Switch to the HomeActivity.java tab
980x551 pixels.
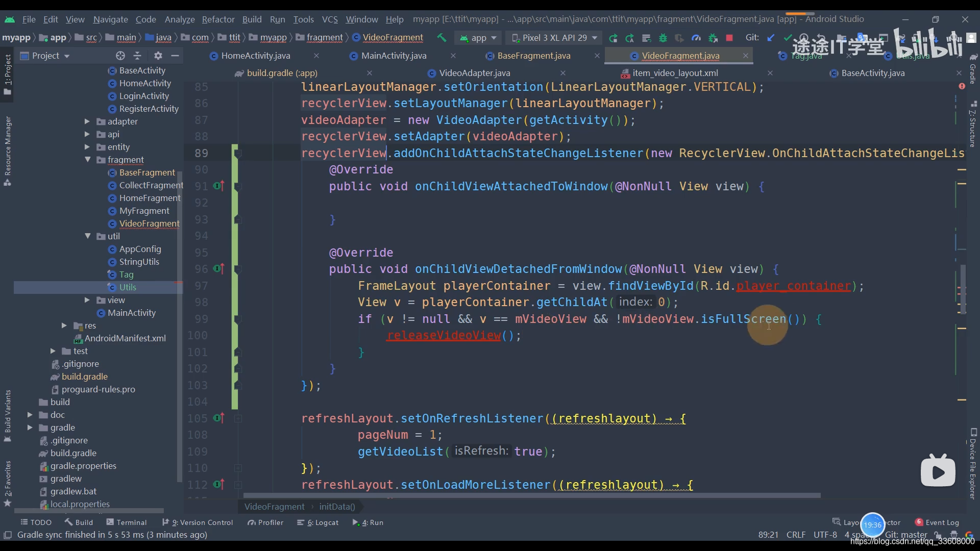tap(255, 56)
